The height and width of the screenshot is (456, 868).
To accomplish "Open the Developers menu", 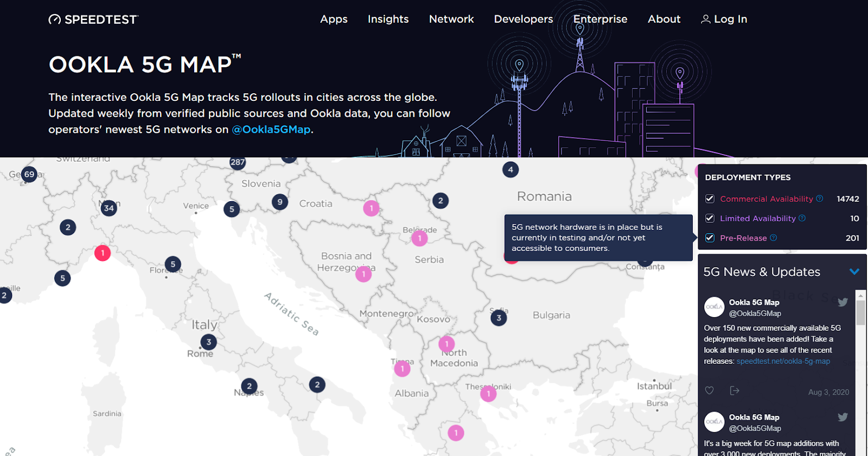I will (524, 19).
